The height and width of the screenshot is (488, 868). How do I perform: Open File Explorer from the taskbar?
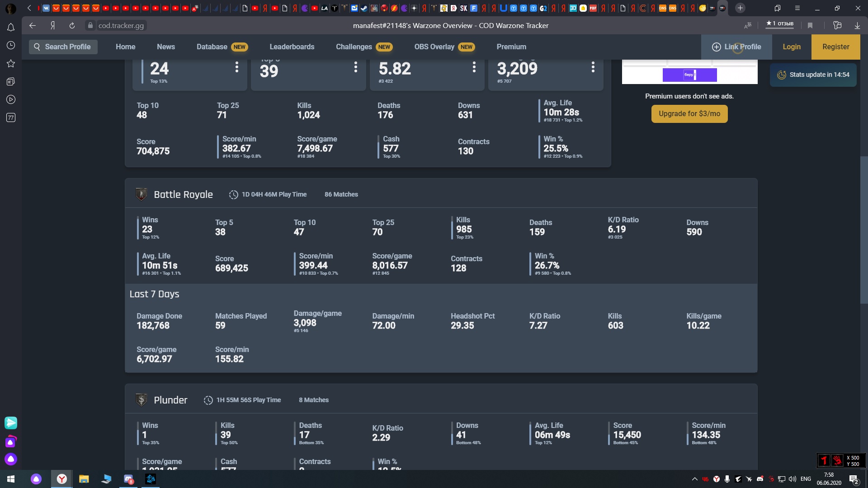pos(84,479)
